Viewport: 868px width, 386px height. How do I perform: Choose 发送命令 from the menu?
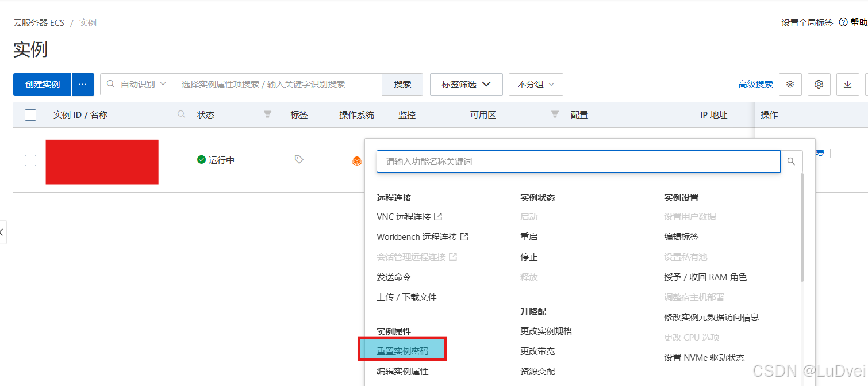394,277
